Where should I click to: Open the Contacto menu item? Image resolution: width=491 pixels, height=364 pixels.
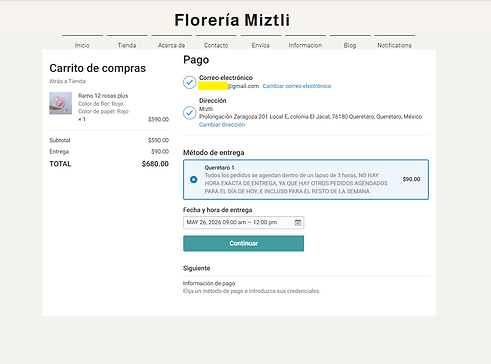click(216, 45)
